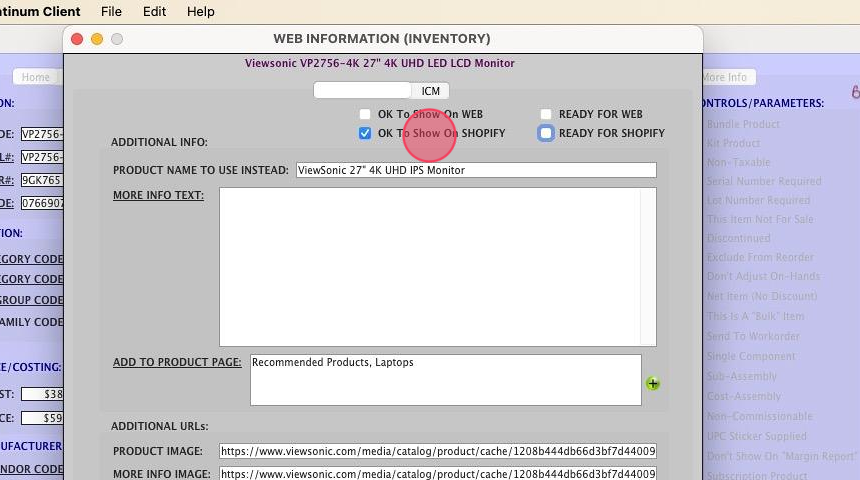Open the Help menu
The height and width of the screenshot is (480, 860).
tap(201, 12)
